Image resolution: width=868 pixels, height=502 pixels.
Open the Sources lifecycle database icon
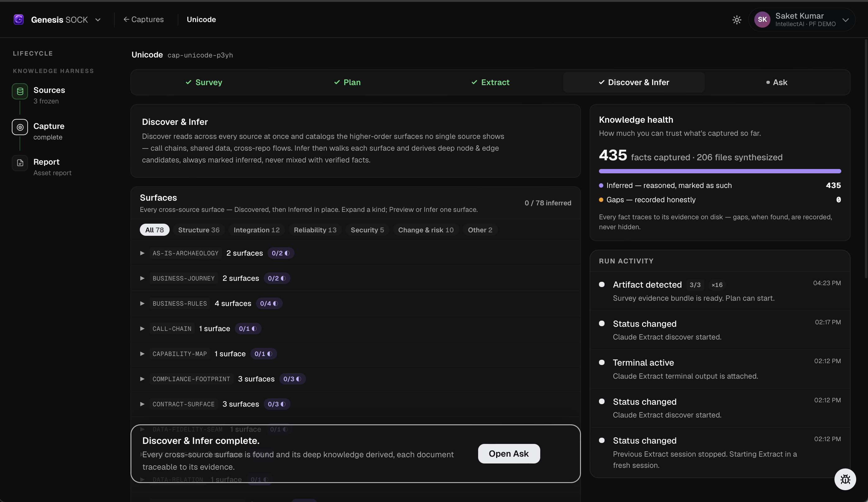pyautogui.click(x=20, y=91)
